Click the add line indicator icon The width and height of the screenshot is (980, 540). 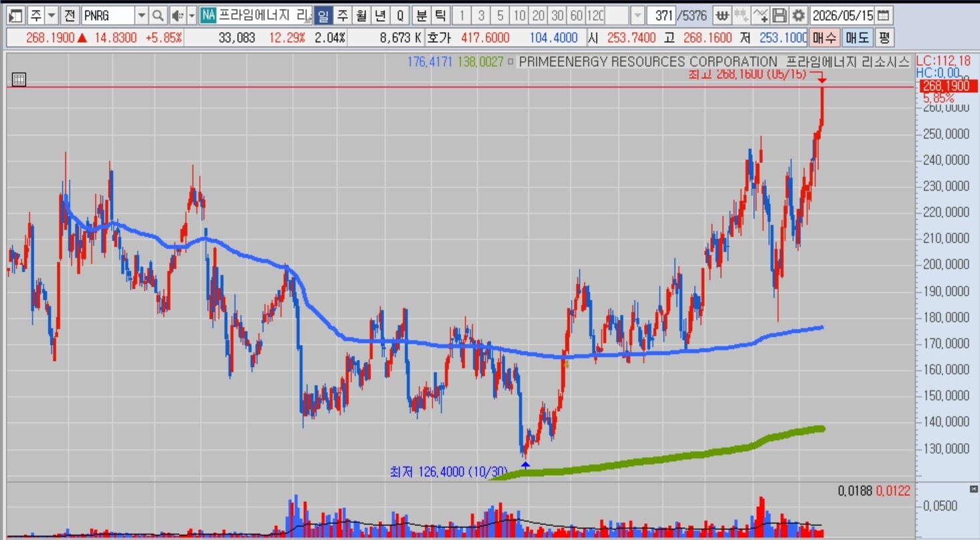point(760,15)
